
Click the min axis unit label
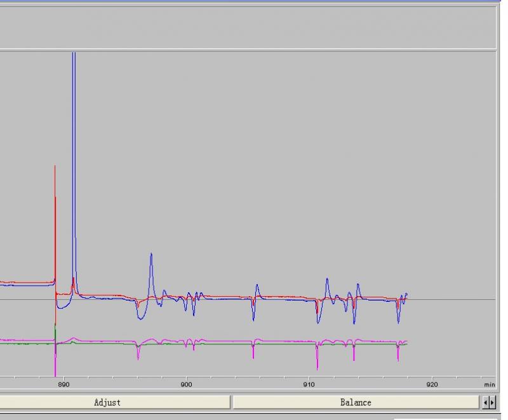pos(490,384)
